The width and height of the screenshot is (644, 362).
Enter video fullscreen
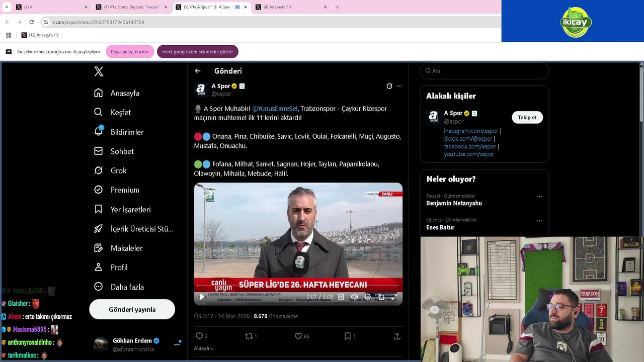point(394,297)
